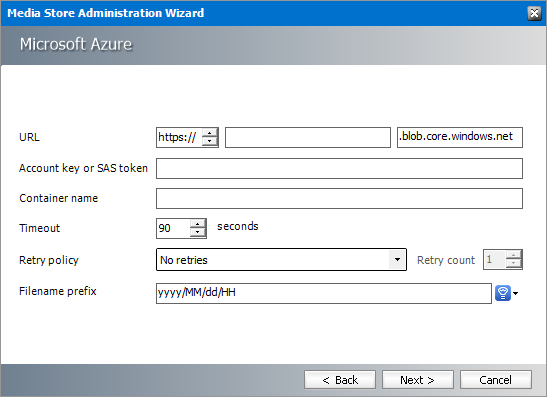Switch URL protocol with the down spinner arrow
The width and height of the screenshot is (547, 397).
209,141
